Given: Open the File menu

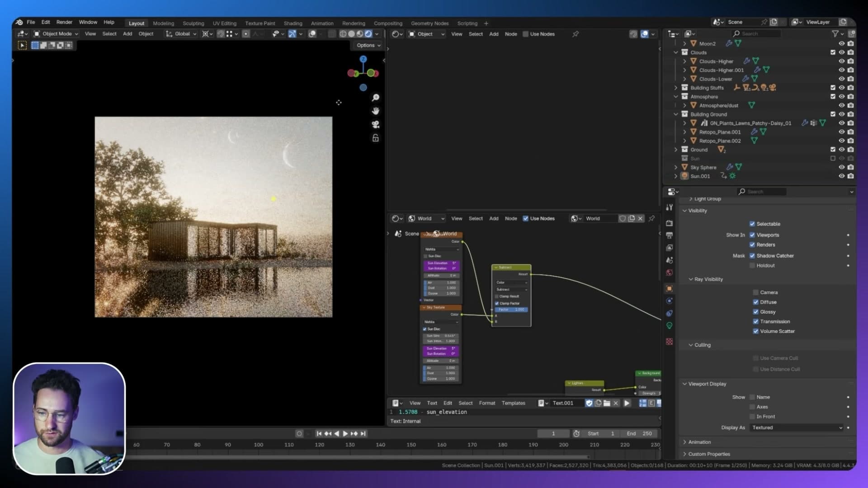Looking at the screenshot, I should [x=31, y=22].
